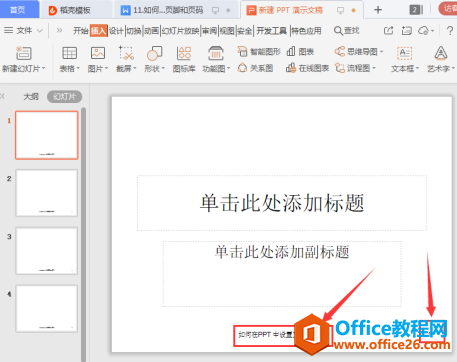
Task: Click the Text Box (文本框) icon
Action: click(x=404, y=53)
